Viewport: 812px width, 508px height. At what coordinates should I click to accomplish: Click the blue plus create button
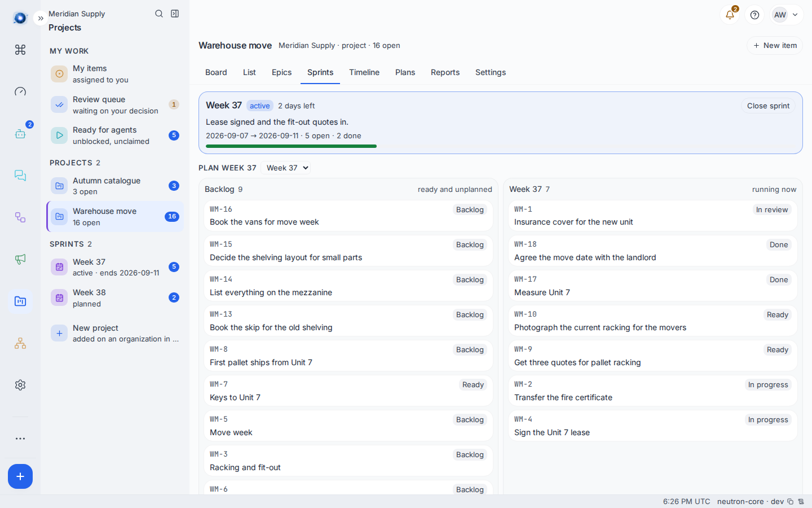(x=20, y=476)
